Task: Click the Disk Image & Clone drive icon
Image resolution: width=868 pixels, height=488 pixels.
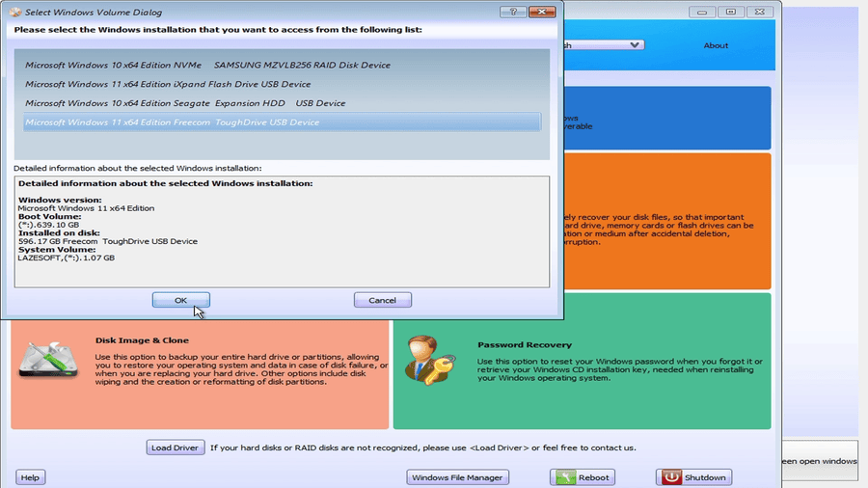Action: 48,360
